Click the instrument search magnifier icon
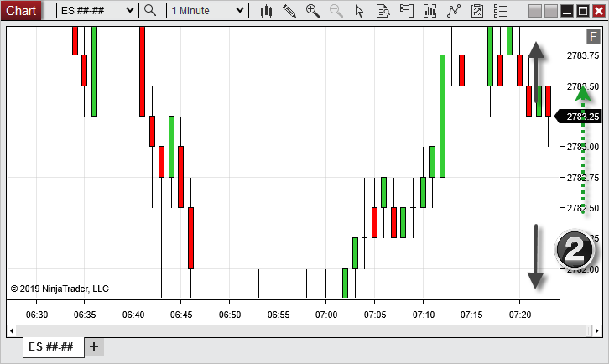609x364 pixels. click(150, 11)
